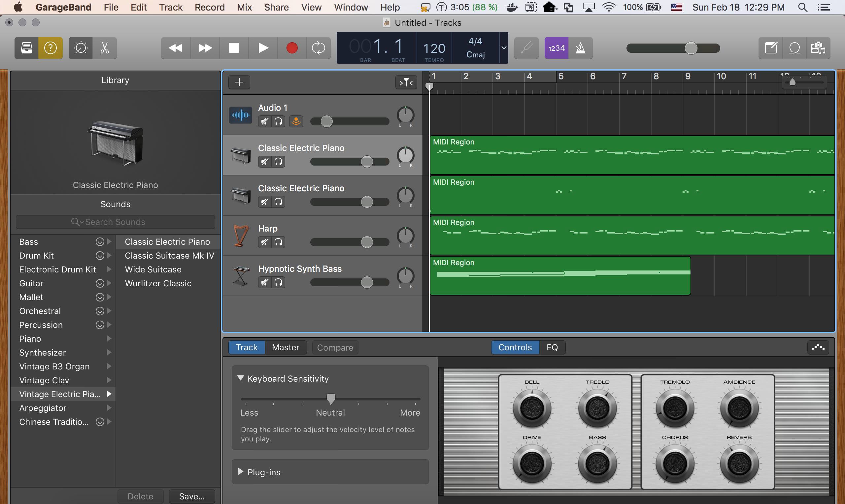Switch to the EQ tab
This screenshot has height=504, width=845.
tap(552, 347)
